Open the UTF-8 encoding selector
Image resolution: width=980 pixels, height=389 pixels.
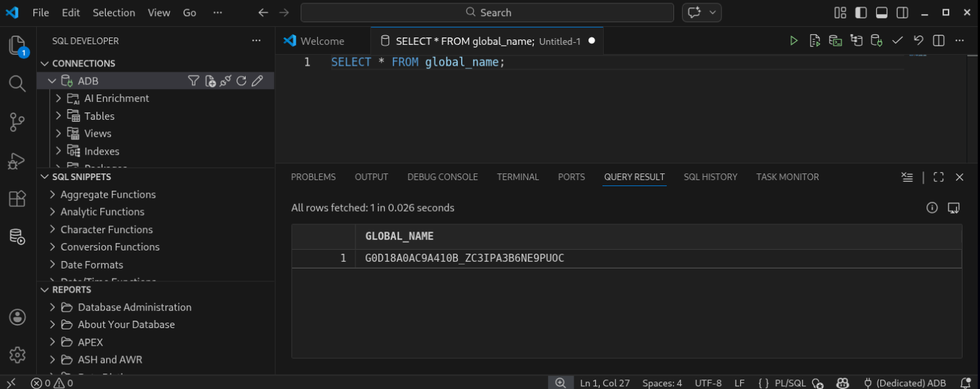(708, 382)
